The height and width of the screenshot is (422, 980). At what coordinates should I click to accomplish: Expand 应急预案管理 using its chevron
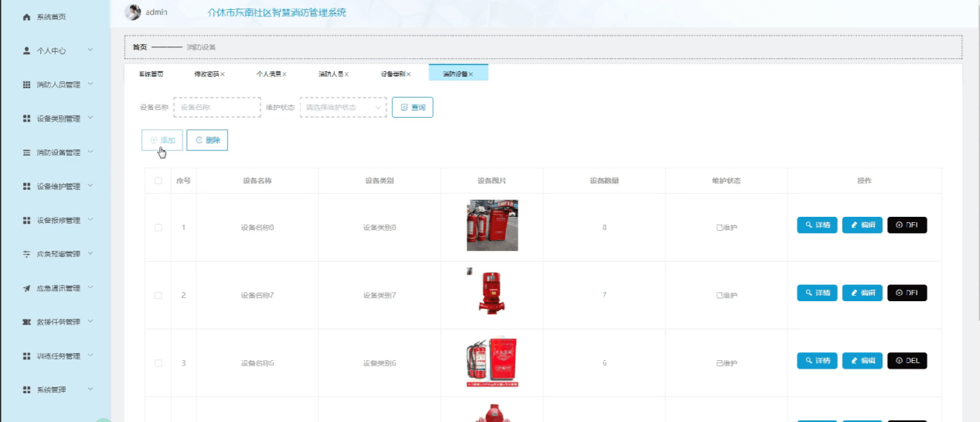click(90, 253)
